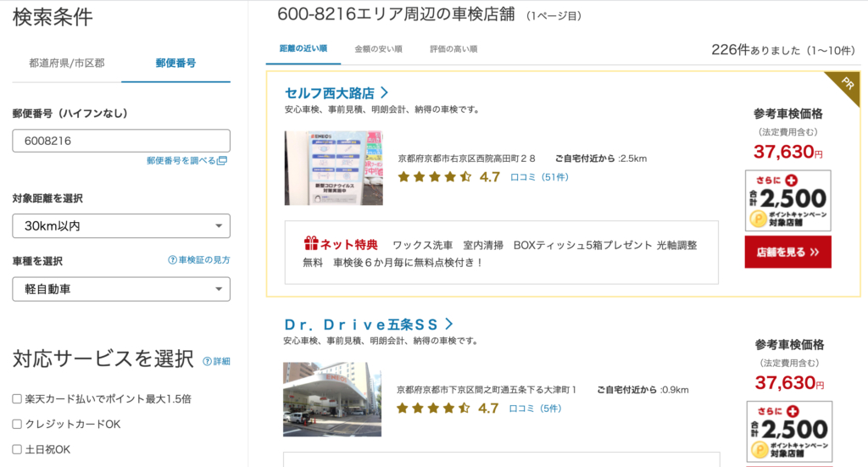Enable 楽天カード払いでポイント最大1.5倍 checkbox
The width and height of the screenshot is (868, 467).
(17, 398)
